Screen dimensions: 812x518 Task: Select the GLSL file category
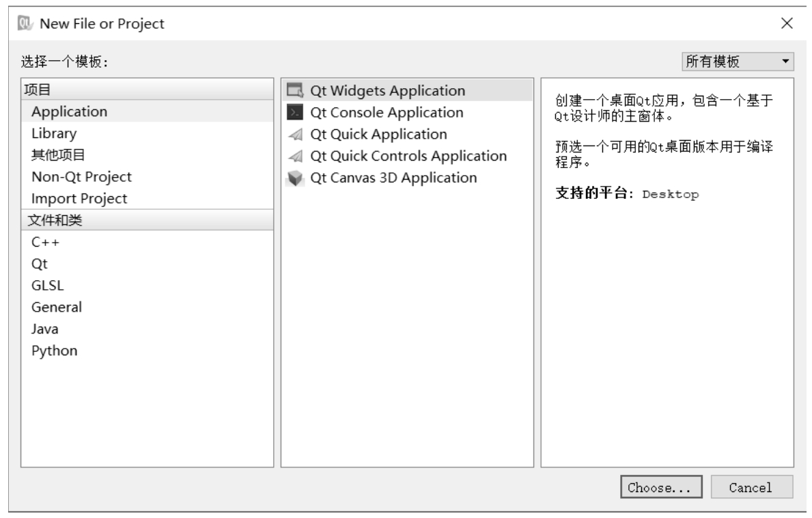pos(147,286)
